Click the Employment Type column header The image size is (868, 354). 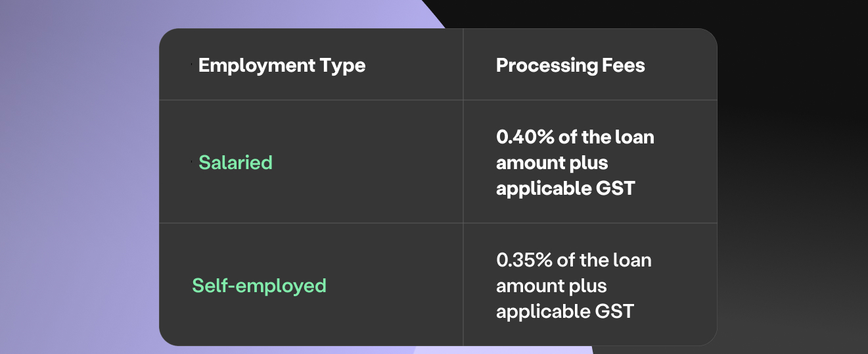tap(281, 66)
